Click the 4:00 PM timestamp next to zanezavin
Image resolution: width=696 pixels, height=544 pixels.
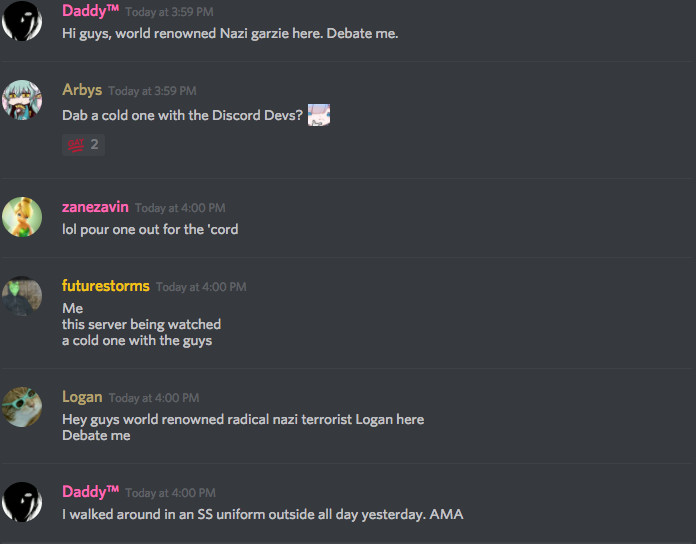180,208
